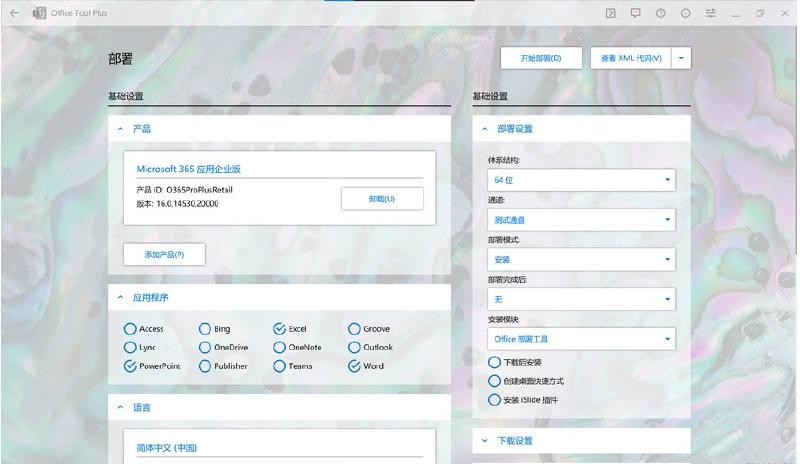This screenshot has width=800, height=464.
Task: Open the 体系结构 dropdown showing 64 位
Action: click(x=581, y=180)
